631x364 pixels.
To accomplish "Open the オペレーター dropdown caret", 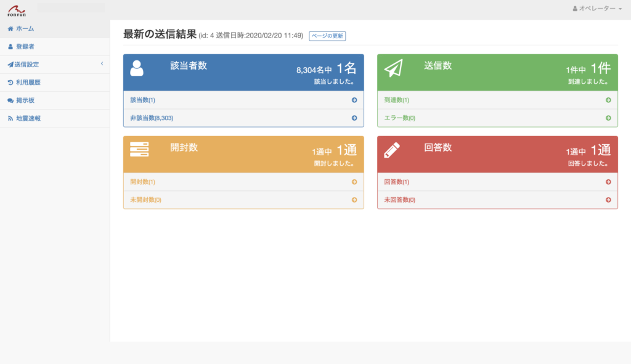I will (620, 9).
